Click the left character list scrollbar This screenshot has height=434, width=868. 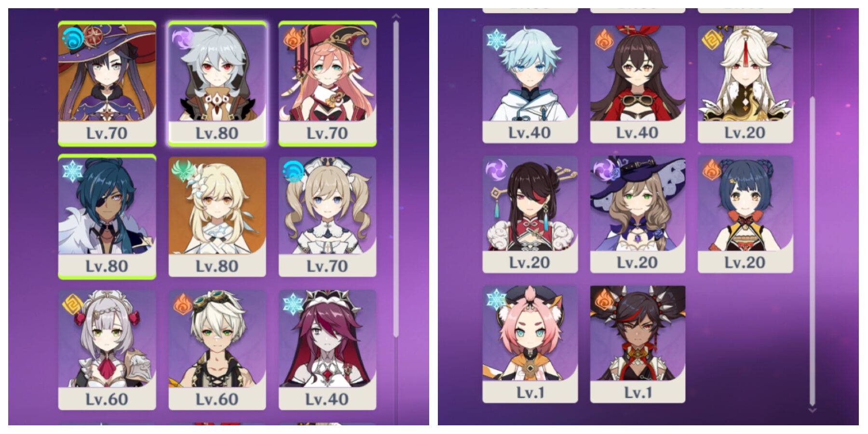point(396,178)
